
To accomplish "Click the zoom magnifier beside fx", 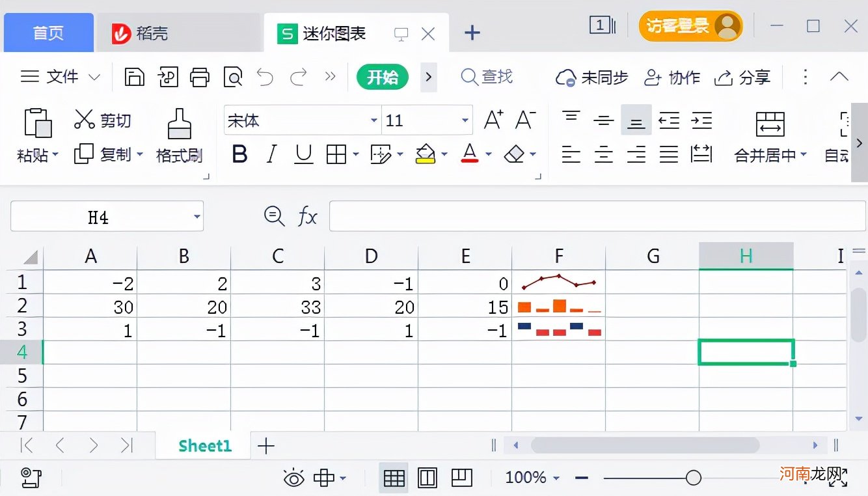I will point(274,216).
